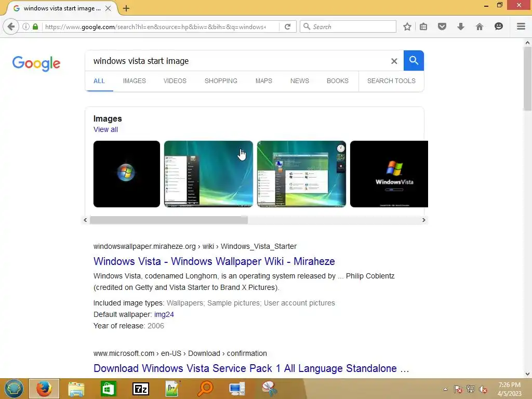Switch to the VIDEOS tab
532x399 pixels.
[x=175, y=81]
